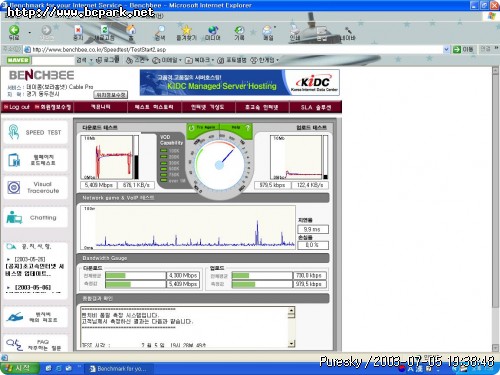The image size is (500, 375).
Task: Click the green Go arrow button
Action: click(456, 49)
